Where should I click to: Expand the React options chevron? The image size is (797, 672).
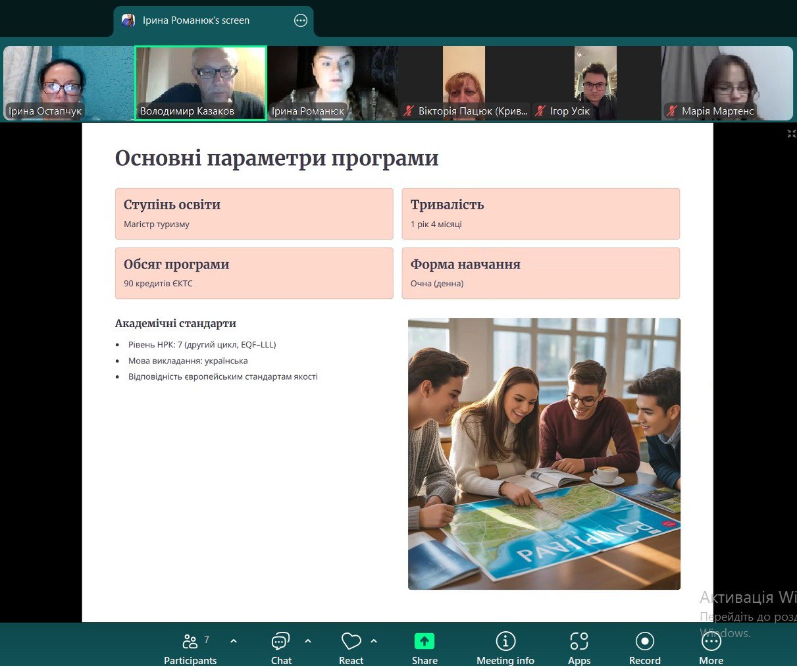pos(374,641)
